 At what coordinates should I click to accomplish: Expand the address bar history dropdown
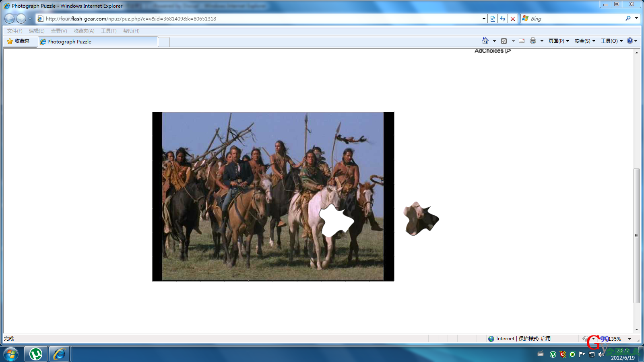tap(484, 19)
